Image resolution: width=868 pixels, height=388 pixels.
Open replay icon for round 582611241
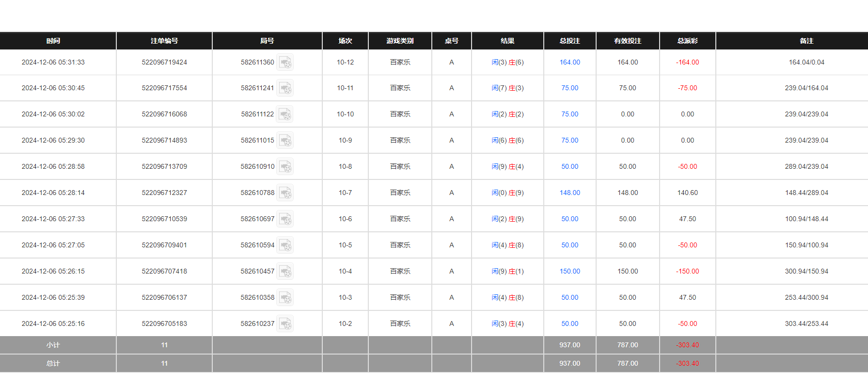[285, 88]
